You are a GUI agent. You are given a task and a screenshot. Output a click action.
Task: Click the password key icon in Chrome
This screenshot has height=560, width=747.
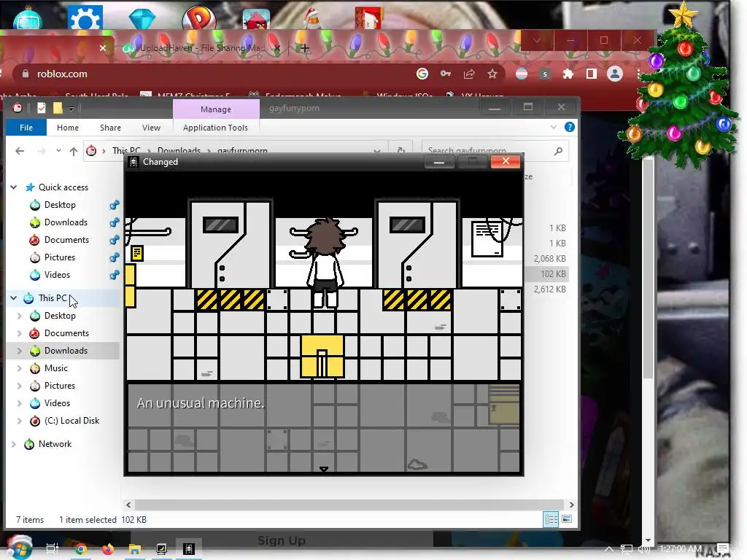click(446, 74)
